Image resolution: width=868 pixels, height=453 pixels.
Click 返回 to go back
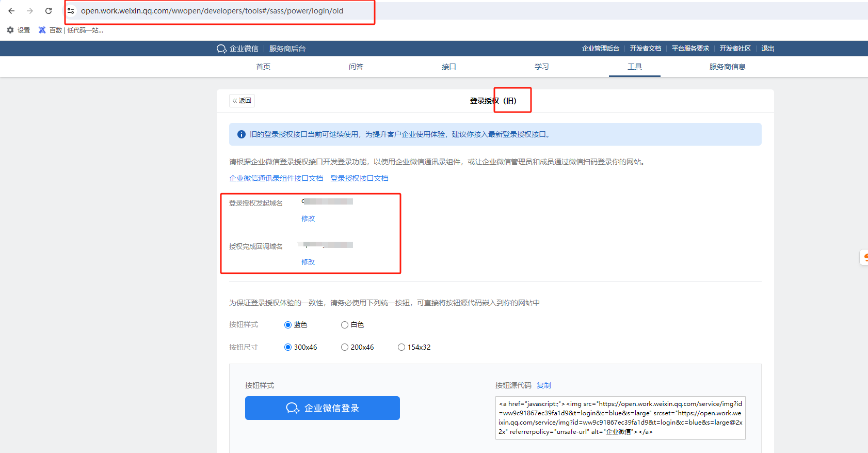242,101
